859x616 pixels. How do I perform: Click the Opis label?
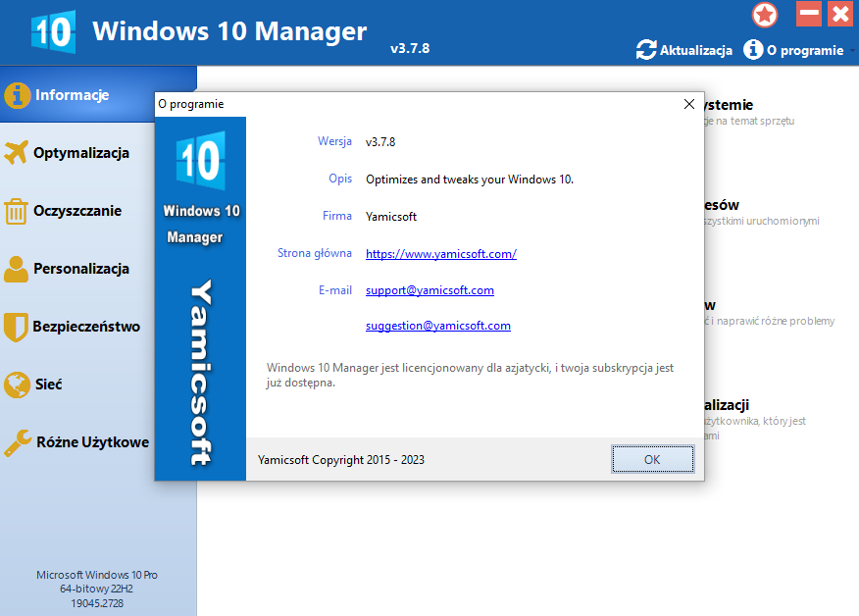click(x=340, y=179)
